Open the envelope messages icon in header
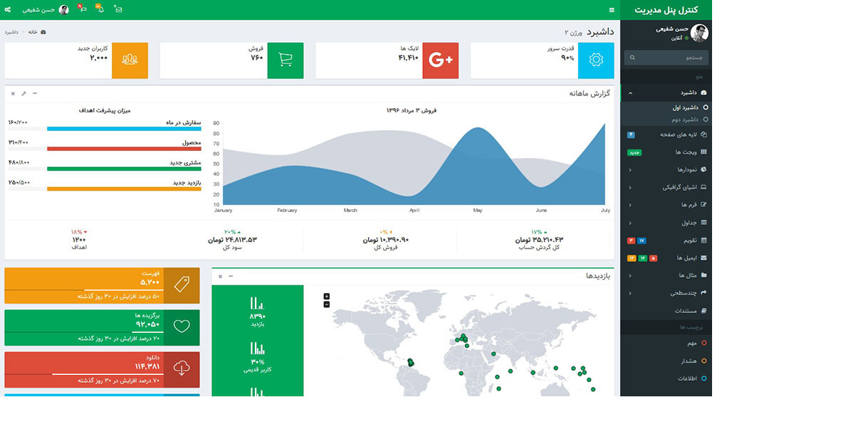Screen dimensions: 868x444 coord(118,9)
